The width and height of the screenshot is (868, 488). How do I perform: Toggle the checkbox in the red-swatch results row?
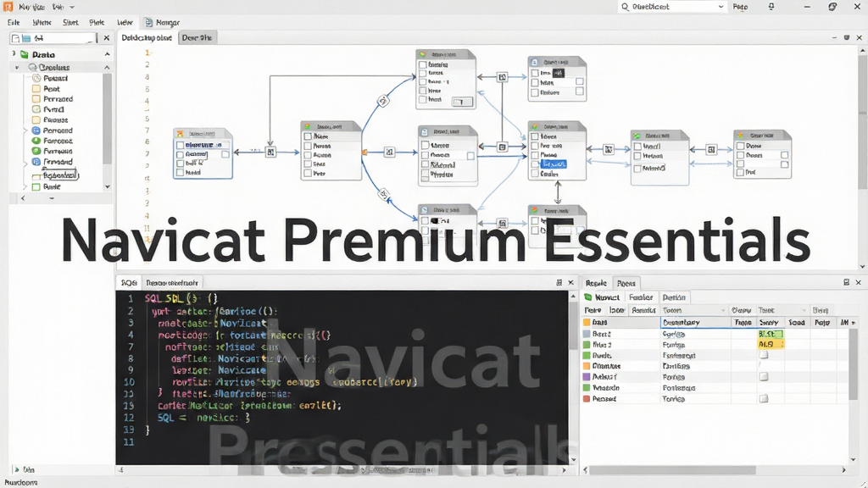point(764,398)
